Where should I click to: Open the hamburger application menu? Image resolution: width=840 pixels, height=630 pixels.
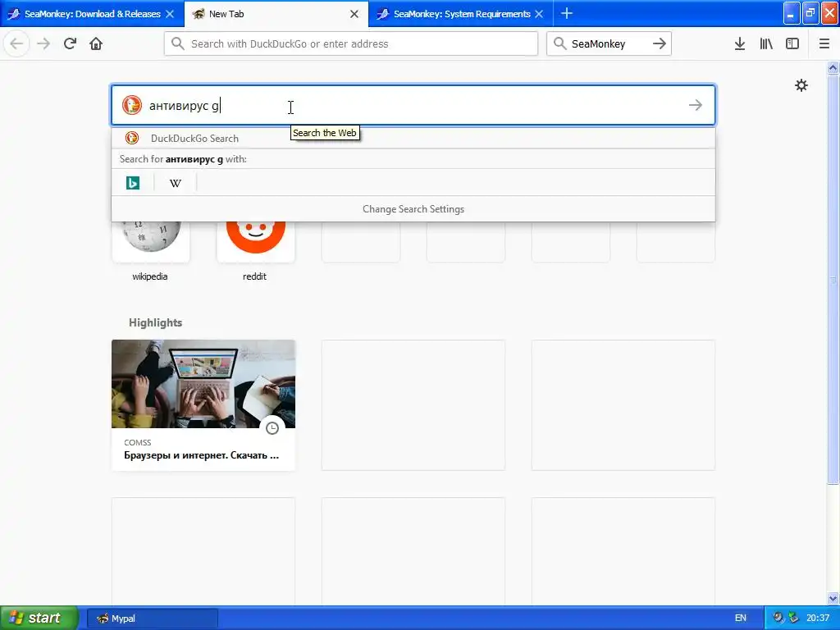point(824,44)
